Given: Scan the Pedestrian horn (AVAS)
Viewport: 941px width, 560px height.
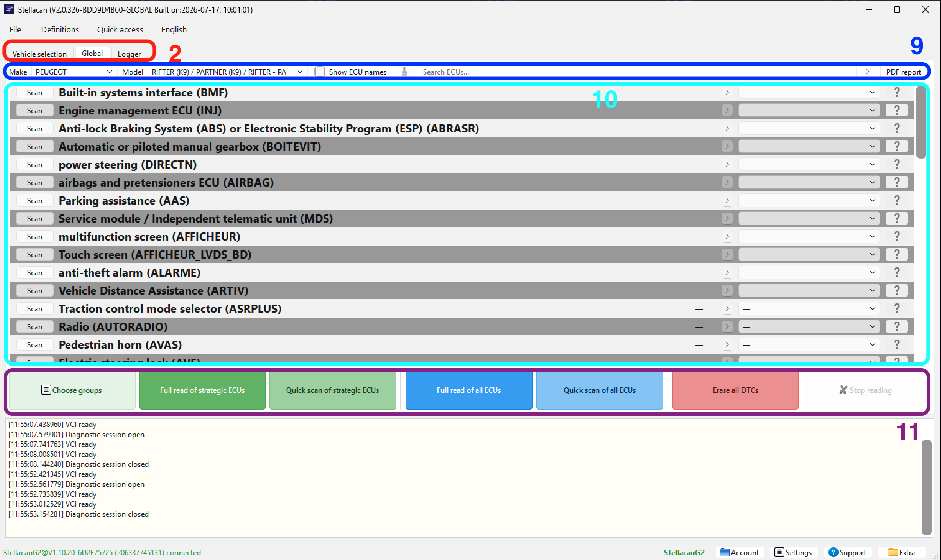Looking at the screenshot, I should [34, 344].
